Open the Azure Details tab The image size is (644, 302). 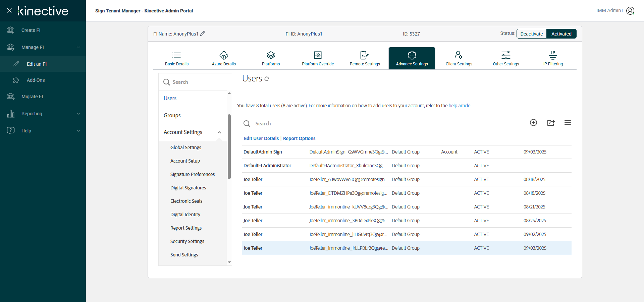[x=224, y=58]
